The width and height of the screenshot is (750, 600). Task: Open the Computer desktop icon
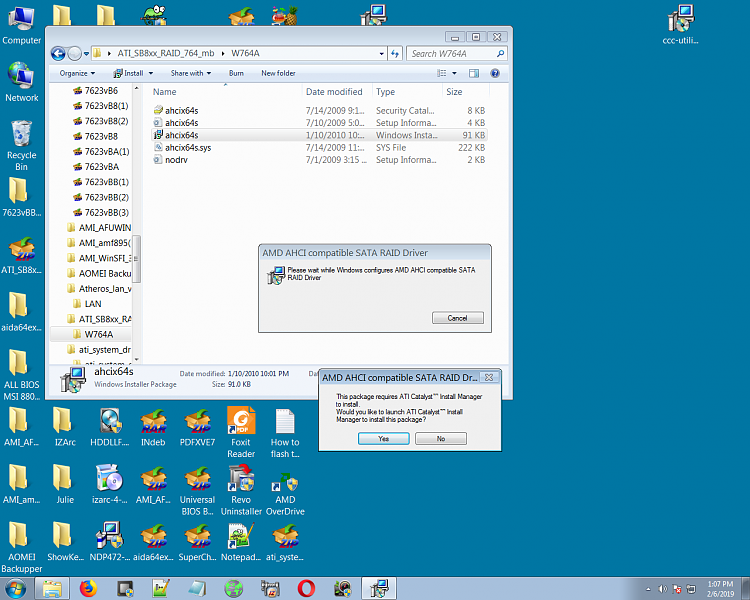pos(22,25)
